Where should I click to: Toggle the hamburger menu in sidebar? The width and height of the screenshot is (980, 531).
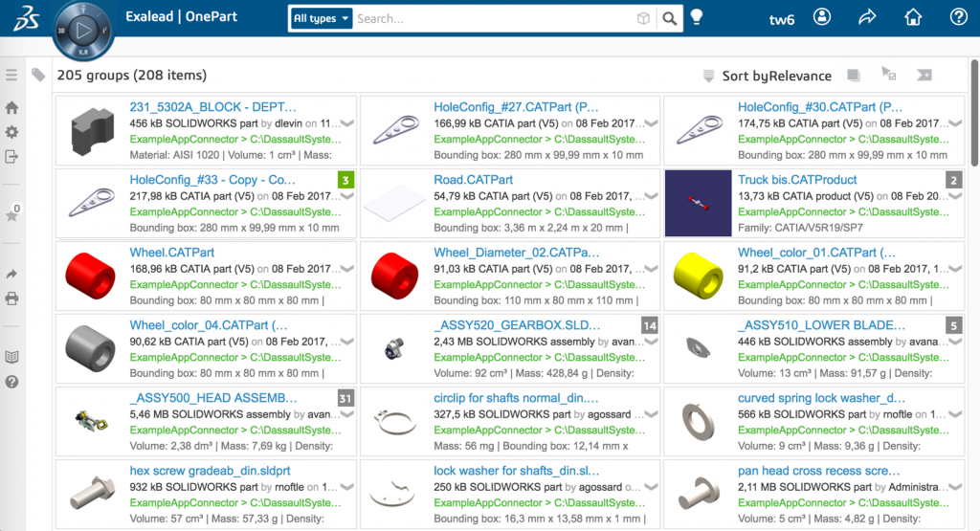(11, 75)
